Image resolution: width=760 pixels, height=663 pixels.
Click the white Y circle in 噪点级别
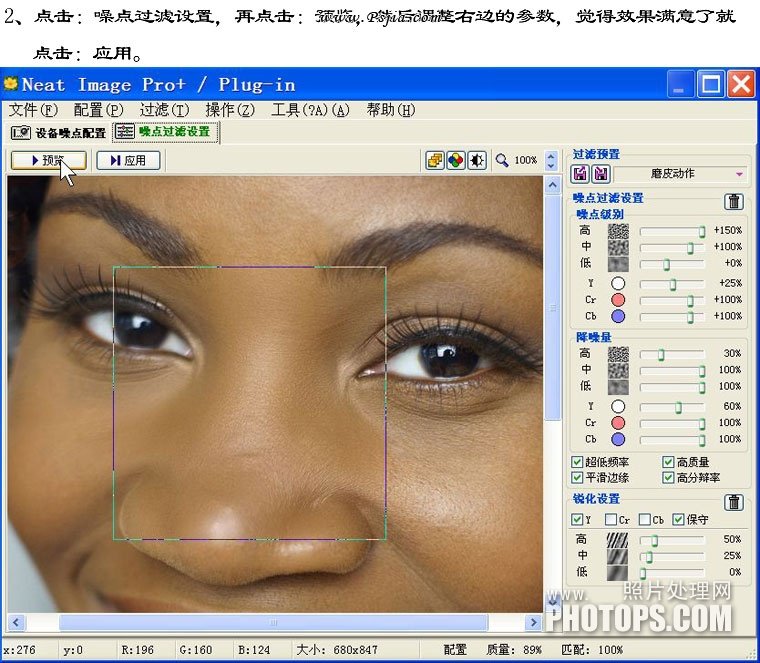(x=618, y=283)
